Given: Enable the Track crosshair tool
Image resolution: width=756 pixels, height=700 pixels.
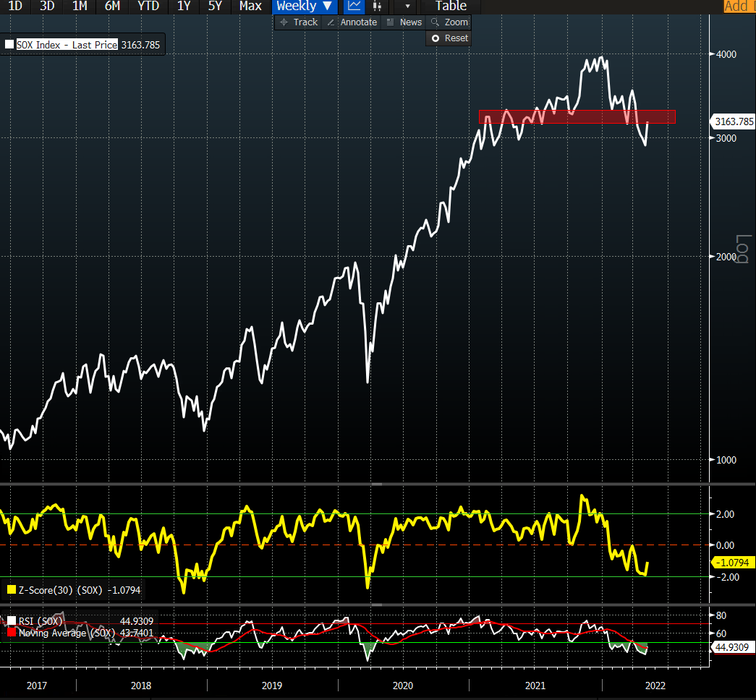Looking at the screenshot, I should [x=299, y=22].
